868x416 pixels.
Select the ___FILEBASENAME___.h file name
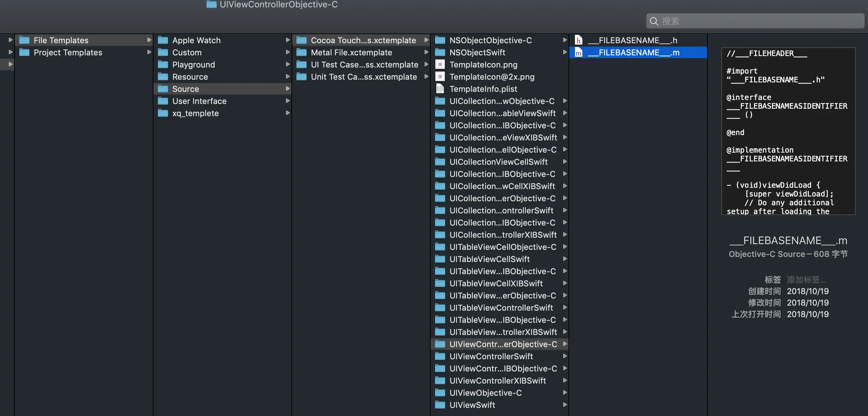point(632,40)
